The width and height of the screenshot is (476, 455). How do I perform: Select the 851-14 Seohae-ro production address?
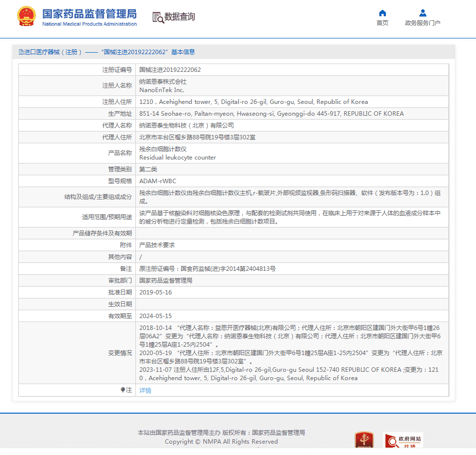(x=271, y=114)
